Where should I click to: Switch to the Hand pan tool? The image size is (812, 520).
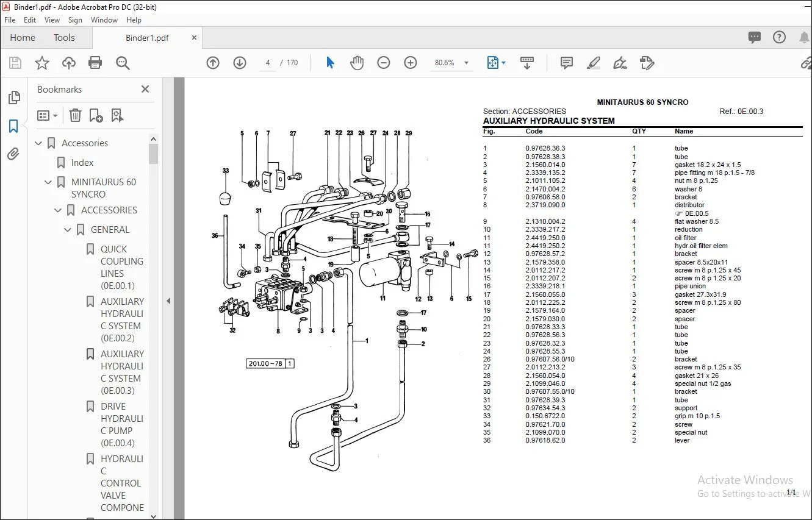coord(356,63)
